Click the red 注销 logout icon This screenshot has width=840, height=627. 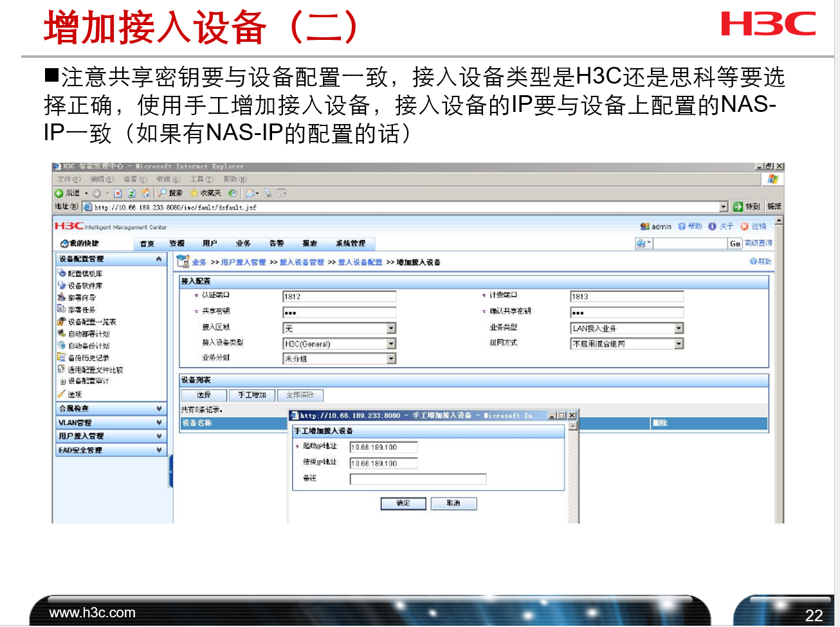point(744,226)
